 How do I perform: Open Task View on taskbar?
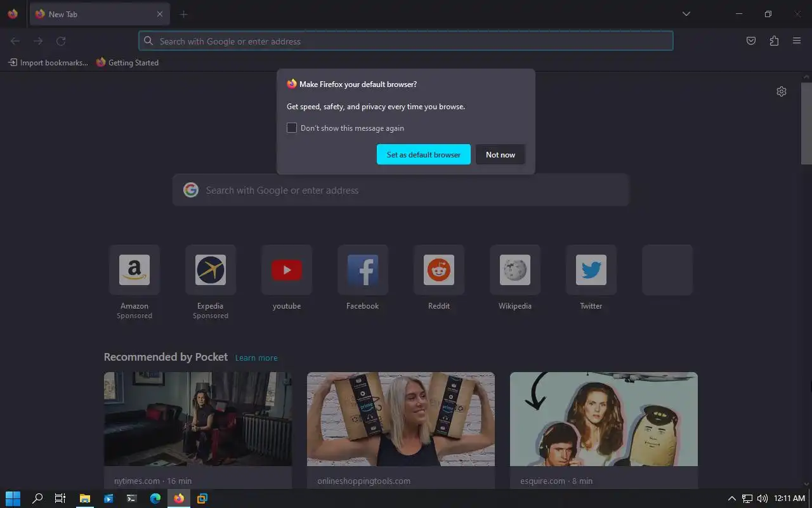[60, 498]
